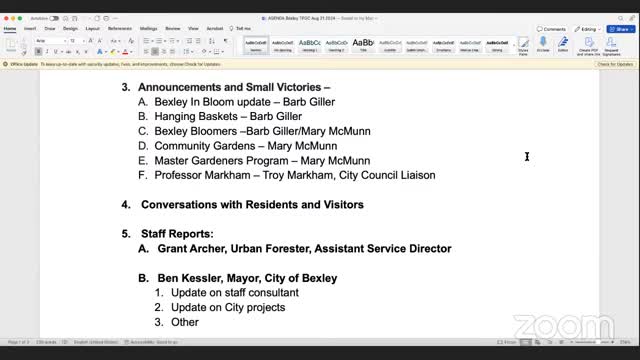Open the Review tab
640x360 pixels.
pyautogui.click(x=173, y=29)
